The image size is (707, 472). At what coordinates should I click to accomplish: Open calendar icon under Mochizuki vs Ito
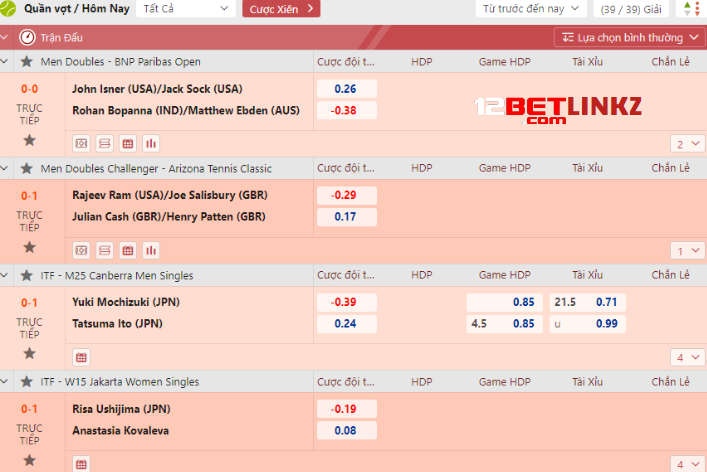82,356
